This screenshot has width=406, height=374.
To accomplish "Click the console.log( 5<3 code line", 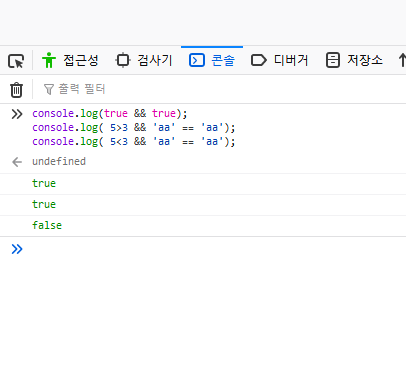I will point(134,142).
